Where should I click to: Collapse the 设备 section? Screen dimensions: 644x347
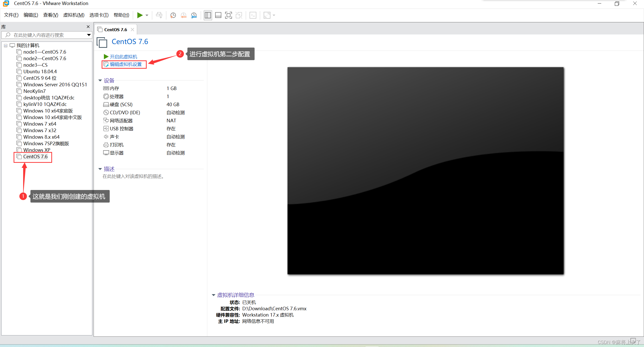(x=100, y=81)
